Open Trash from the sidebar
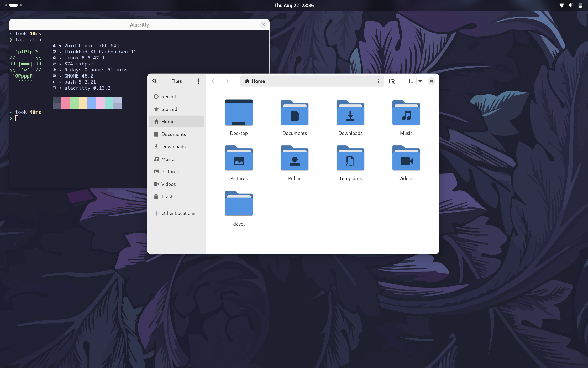The image size is (588, 368). (x=177, y=197)
